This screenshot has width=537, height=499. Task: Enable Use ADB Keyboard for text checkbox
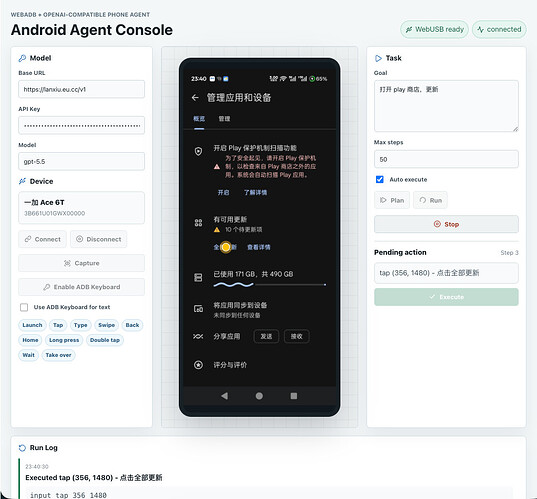pyautogui.click(x=24, y=307)
